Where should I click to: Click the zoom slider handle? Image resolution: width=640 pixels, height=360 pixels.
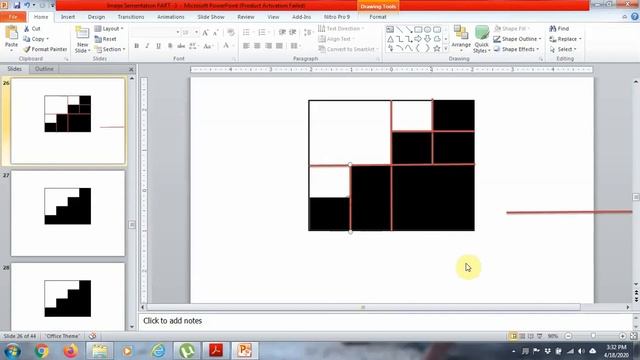(593, 336)
